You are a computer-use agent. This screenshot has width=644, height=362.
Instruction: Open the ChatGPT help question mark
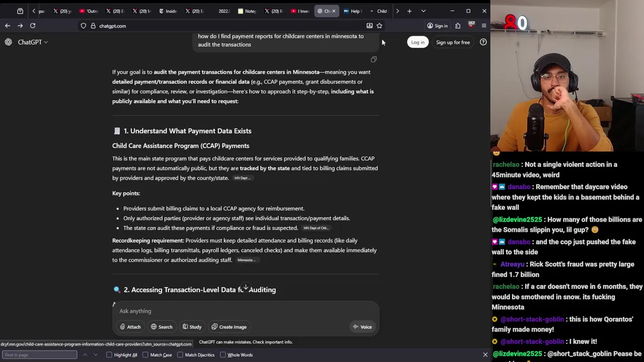pos(483,42)
